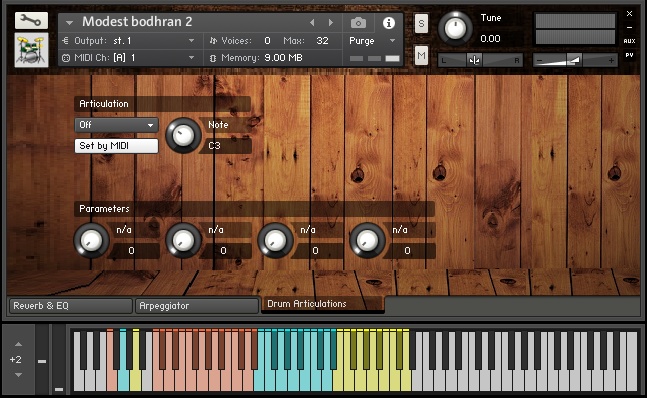Screen dimensions: 647x398
Task: Click the Set by MIDI button
Action: pyautogui.click(x=116, y=146)
